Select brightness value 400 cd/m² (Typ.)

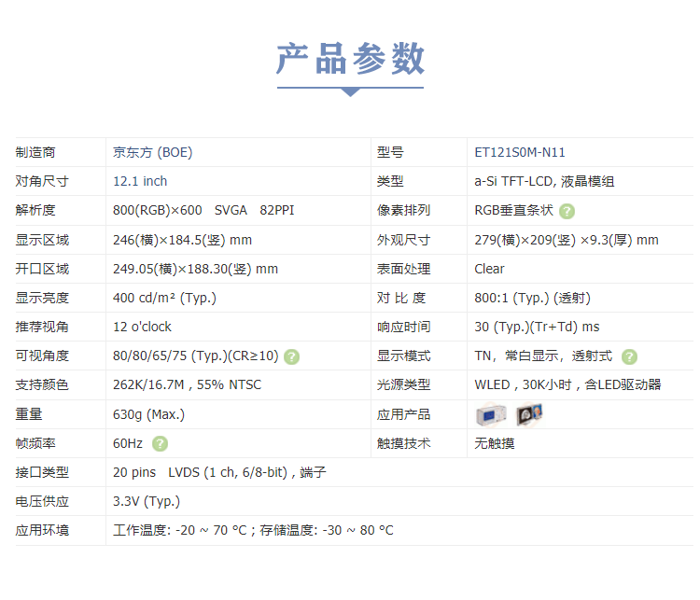(164, 298)
